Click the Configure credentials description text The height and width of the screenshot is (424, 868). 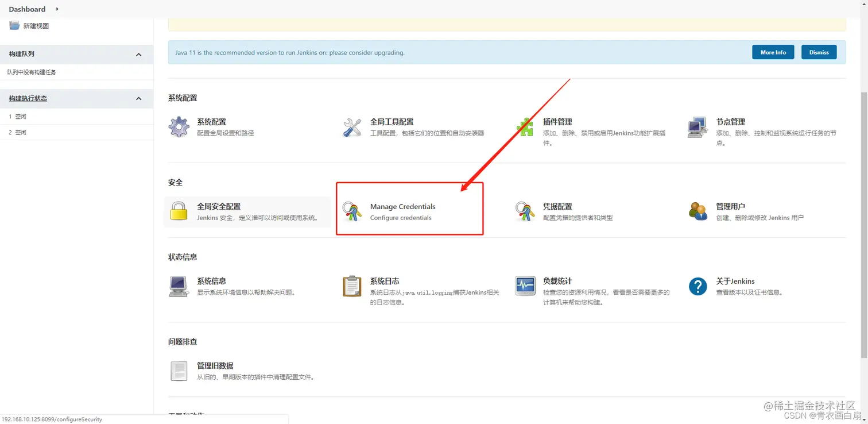(x=401, y=218)
